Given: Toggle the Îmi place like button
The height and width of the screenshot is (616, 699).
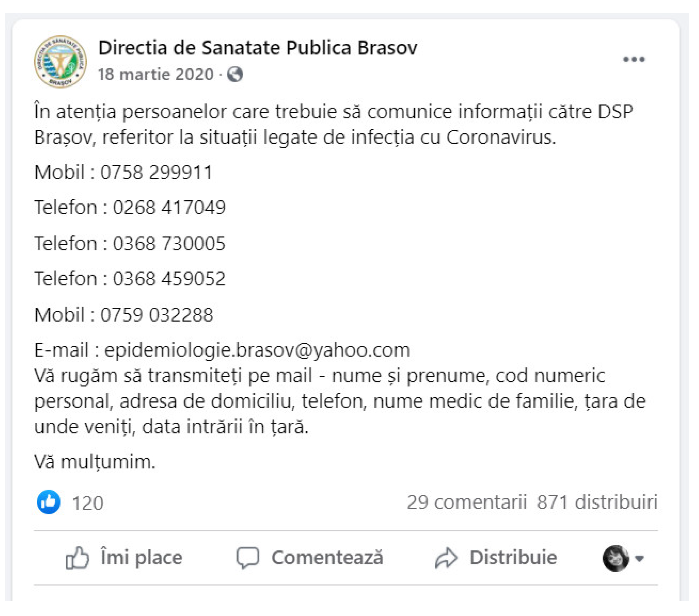Looking at the screenshot, I should tap(124, 558).
